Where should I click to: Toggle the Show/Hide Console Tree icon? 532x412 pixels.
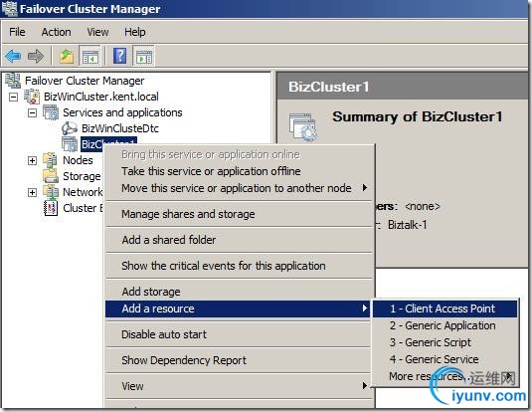point(89,56)
